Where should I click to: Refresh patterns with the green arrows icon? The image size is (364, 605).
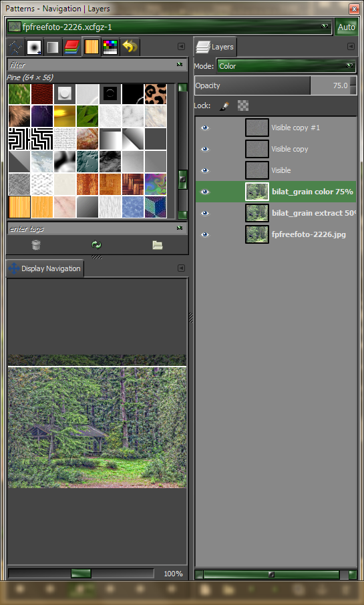click(96, 245)
